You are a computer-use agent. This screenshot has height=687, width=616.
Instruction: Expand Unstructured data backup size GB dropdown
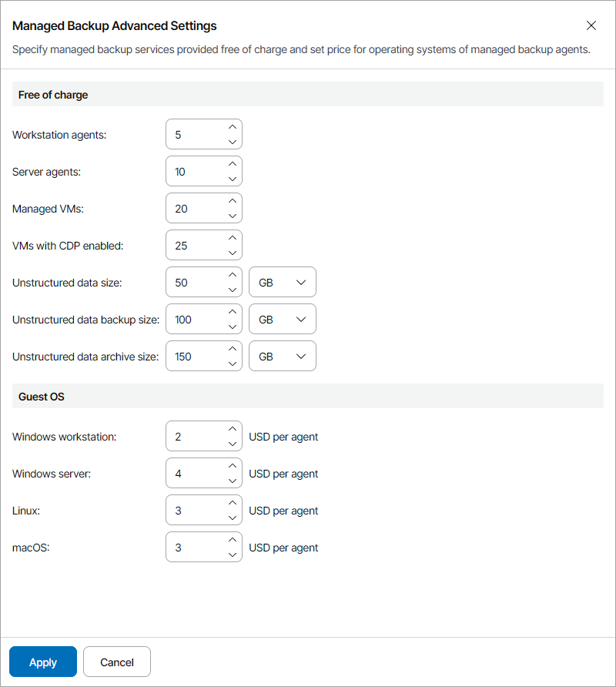283,320
